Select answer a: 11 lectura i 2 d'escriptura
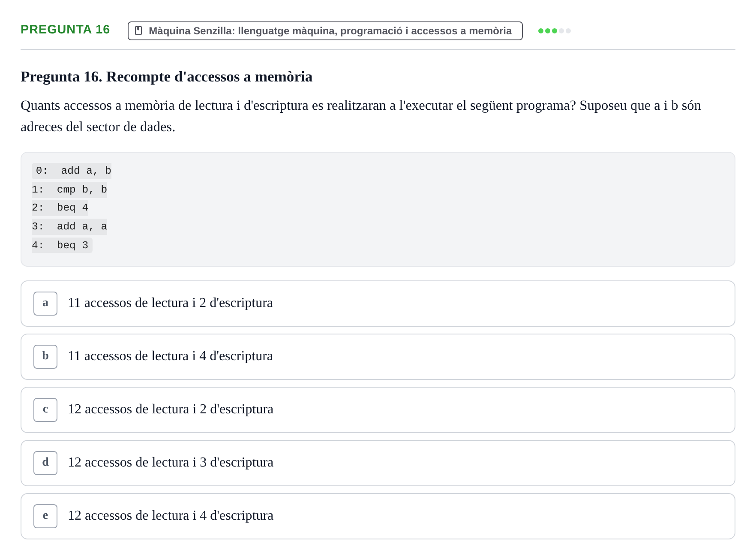The width and height of the screenshot is (756, 560). (378, 303)
